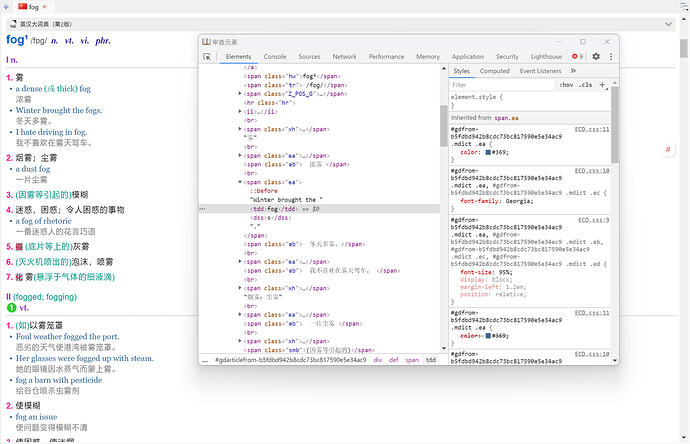
Task: Open the Security tab
Action: coord(507,57)
